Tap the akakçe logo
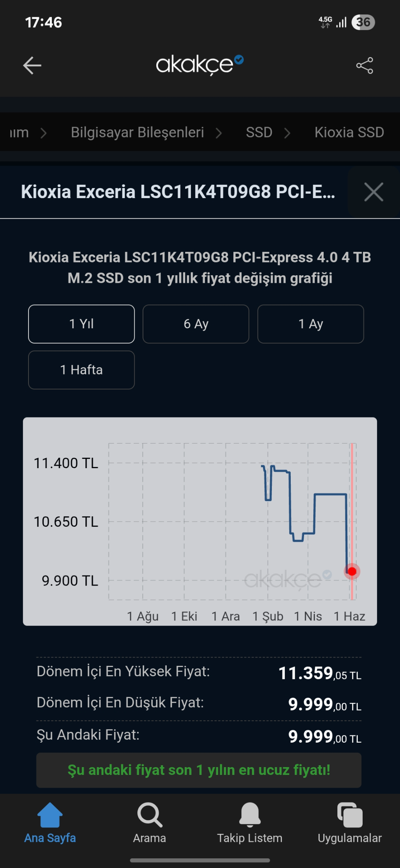 (200, 65)
